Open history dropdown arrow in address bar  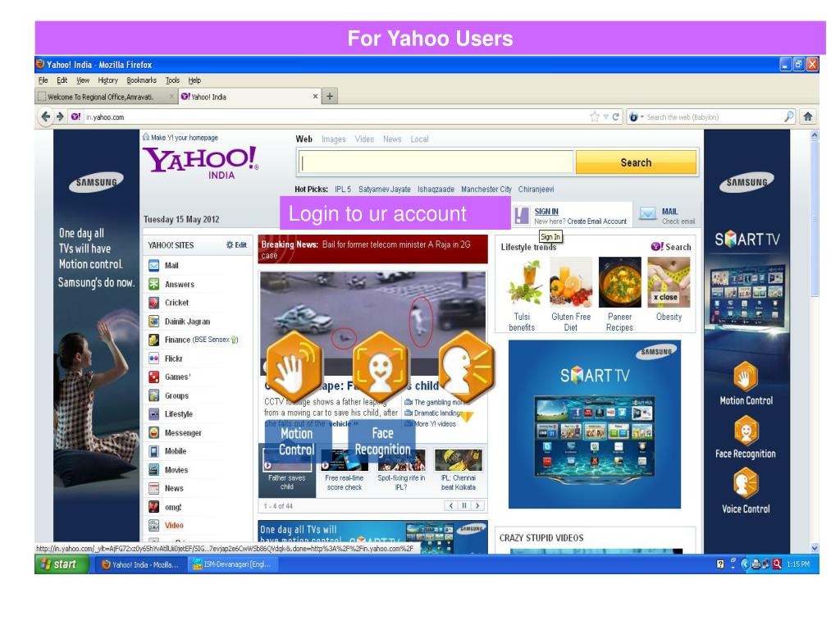tap(606, 116)
